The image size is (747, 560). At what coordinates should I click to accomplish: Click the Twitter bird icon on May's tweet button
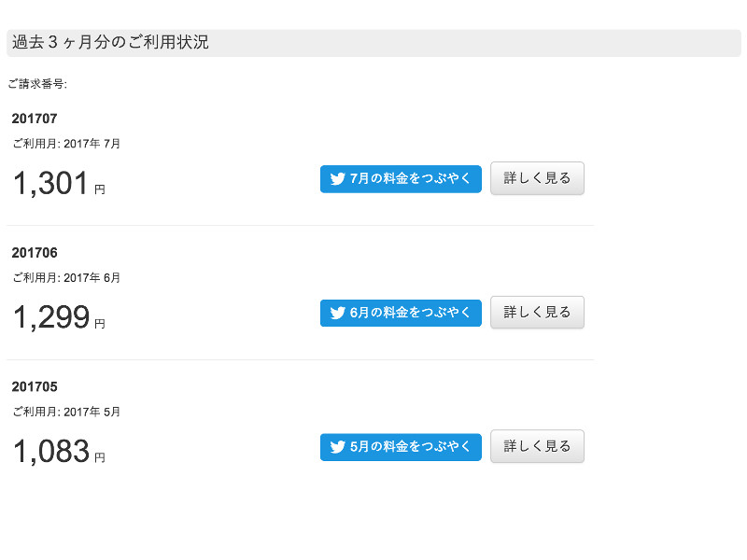(x=337, y=447)
